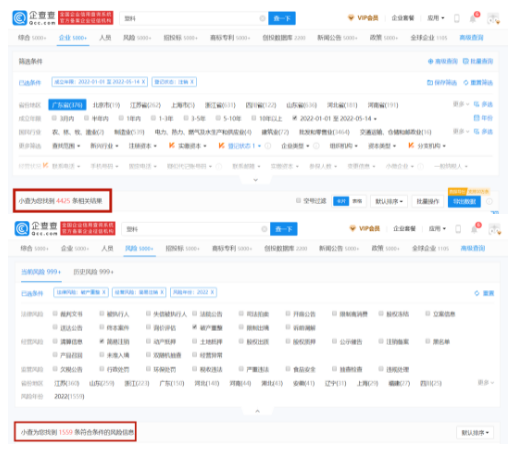Screen dimensions: 514x455
Task: Open the mobile phone icon on 企业 page header
Action: 457,18
